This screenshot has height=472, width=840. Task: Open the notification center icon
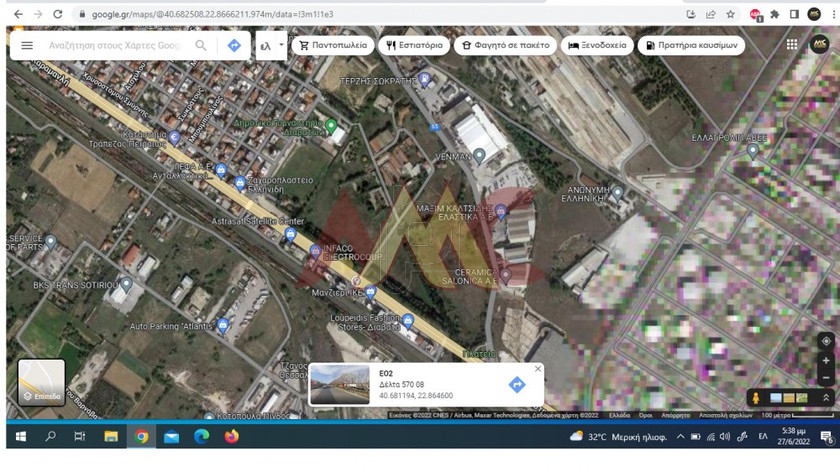tap(826, 437)
